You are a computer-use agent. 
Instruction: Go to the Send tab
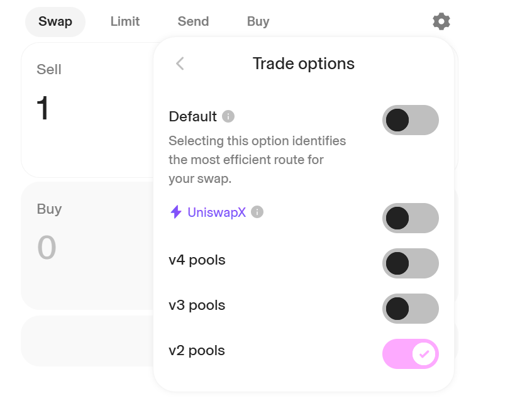click(x=193, y=22)
